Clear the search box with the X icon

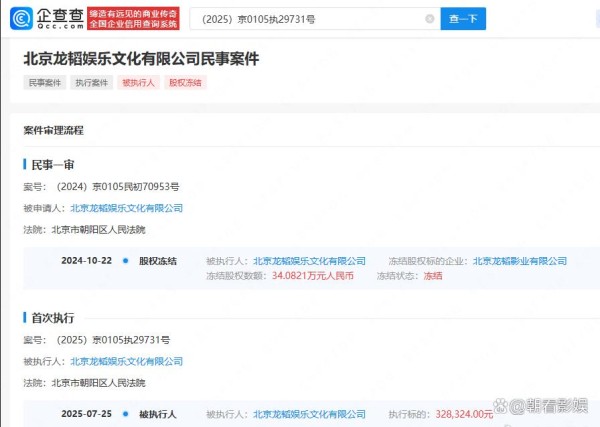pos(430,18)
